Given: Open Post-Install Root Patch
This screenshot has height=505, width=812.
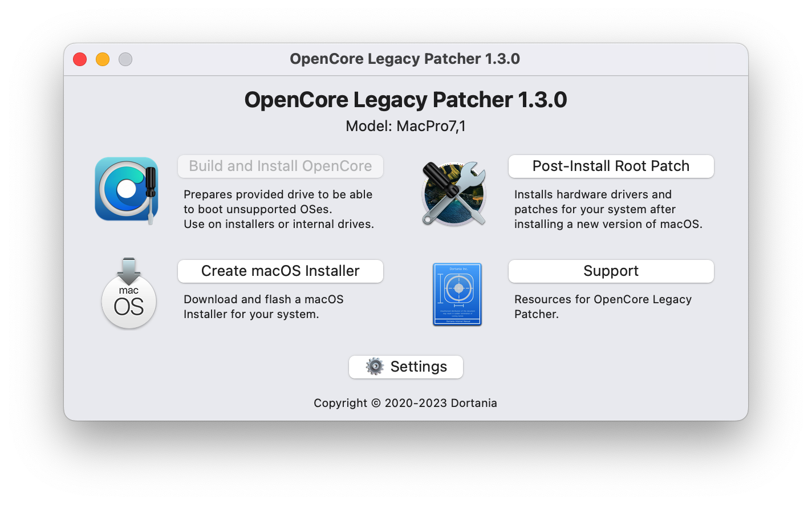Looking at the screenshot, I should 611,166.
